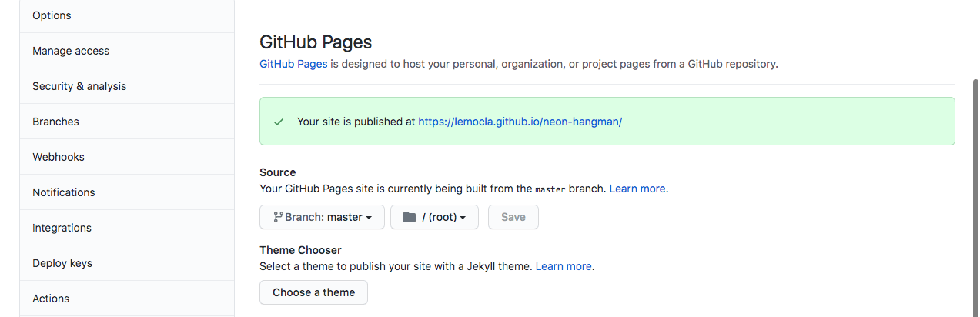Click the Source section label
The image size is (980, 317).
(278, 172)
